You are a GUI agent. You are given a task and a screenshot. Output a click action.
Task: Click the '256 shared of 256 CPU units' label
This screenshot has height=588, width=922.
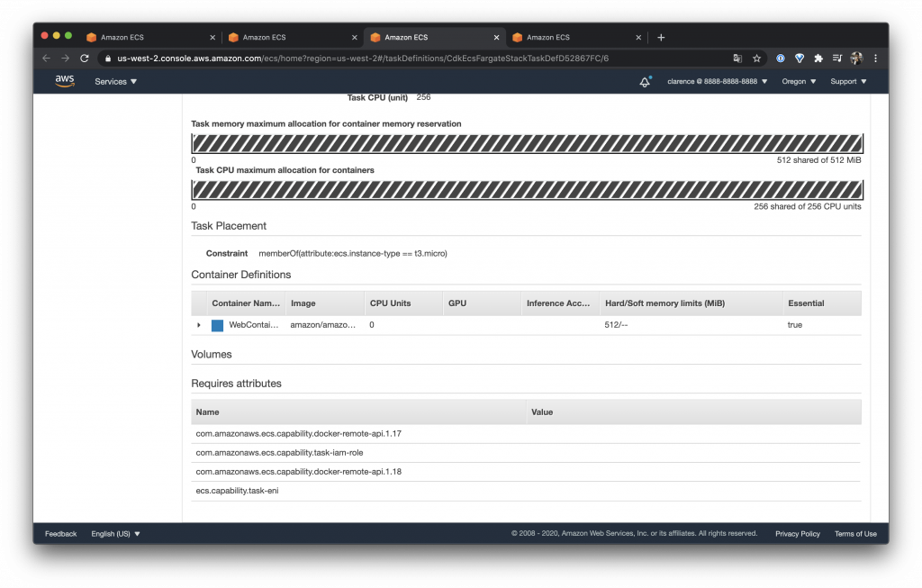pyautogui.click(x=808, y=206)
